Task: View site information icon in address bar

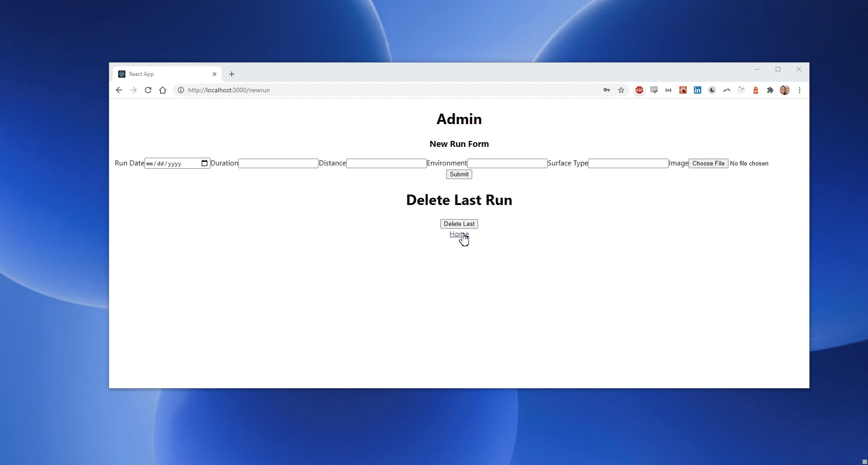Action: point(181,90)
